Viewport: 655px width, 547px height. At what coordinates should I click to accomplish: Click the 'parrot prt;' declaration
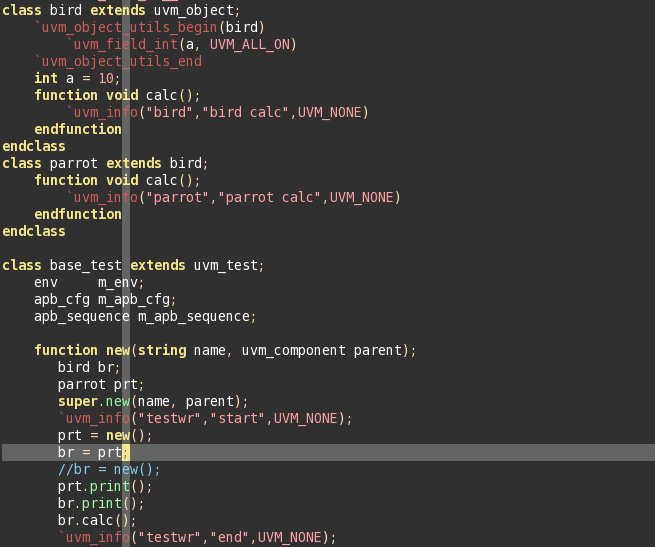(x=101, y=384)
